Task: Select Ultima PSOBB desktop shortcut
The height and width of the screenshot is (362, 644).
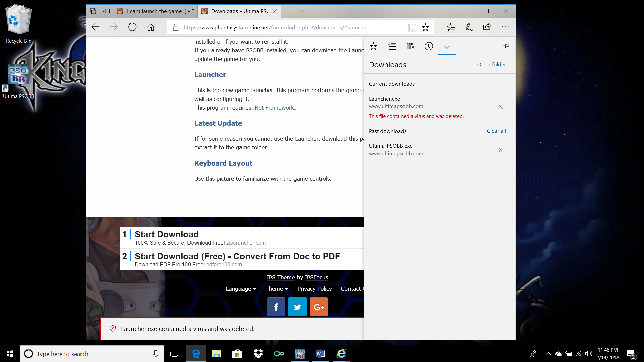Action: [x=18, y=79]
